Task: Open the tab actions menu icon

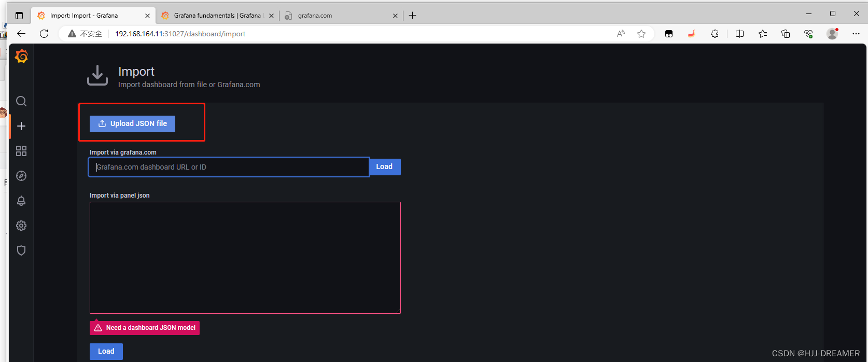Action: (19, 16)
